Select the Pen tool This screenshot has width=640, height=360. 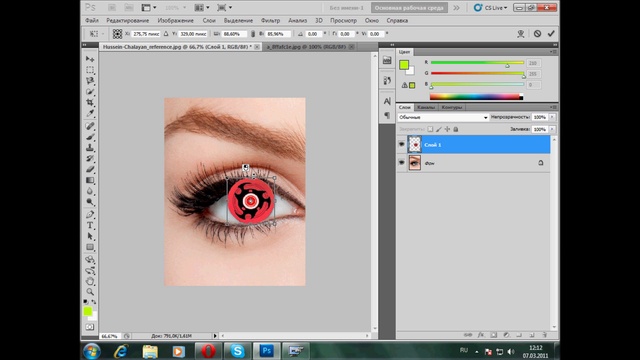(90, 215)
